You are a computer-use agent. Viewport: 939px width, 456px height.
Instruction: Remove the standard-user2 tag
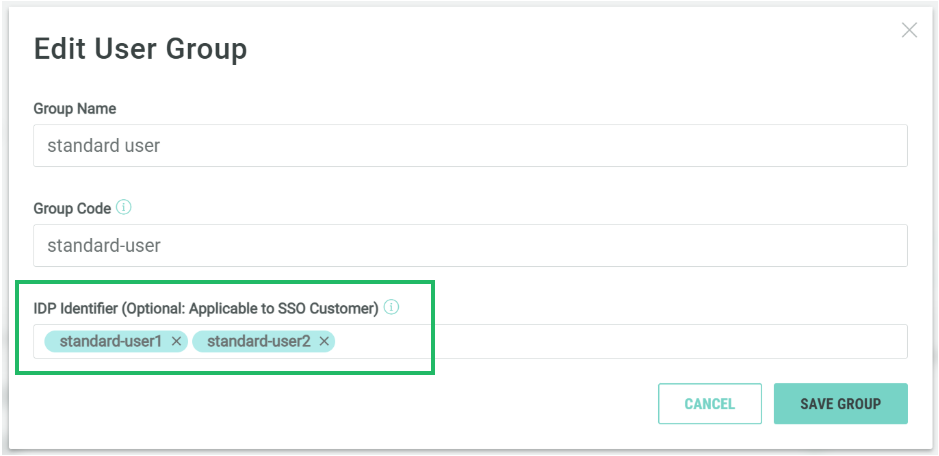point(324,342)
